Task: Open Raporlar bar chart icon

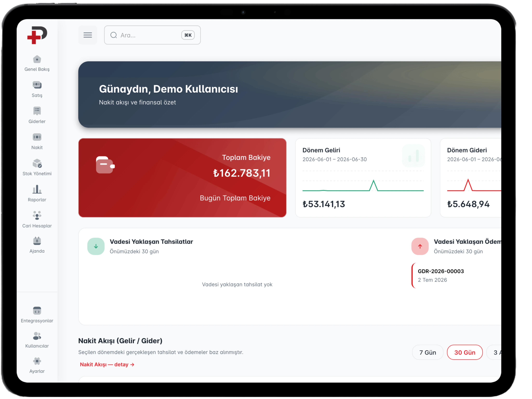Action: click(x=37, y=189)
